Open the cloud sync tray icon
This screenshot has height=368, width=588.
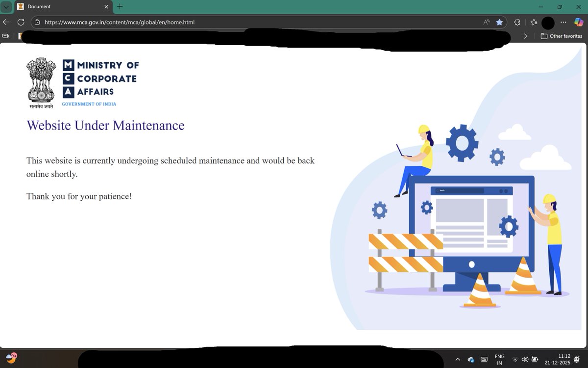471,360
